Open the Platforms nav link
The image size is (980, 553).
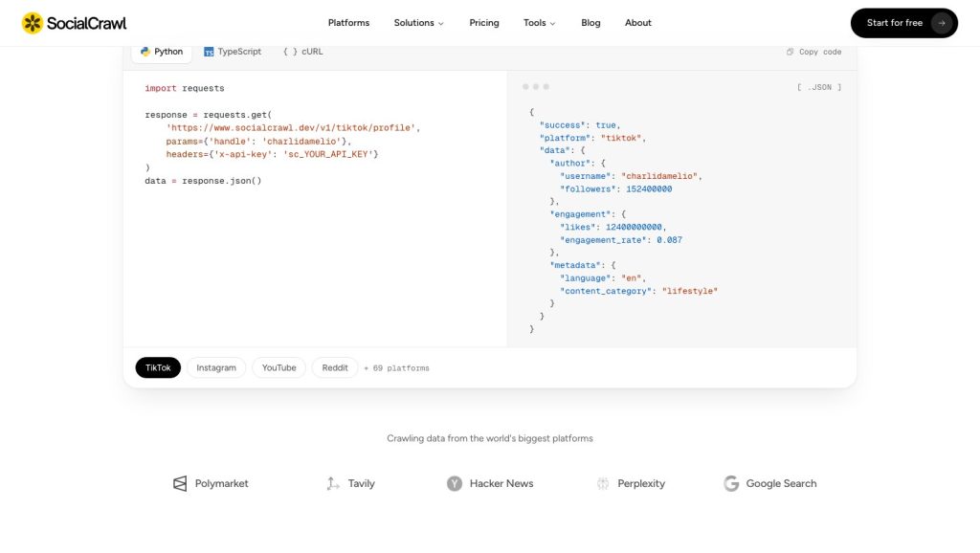pyautogui.click(x=348, y=23)
